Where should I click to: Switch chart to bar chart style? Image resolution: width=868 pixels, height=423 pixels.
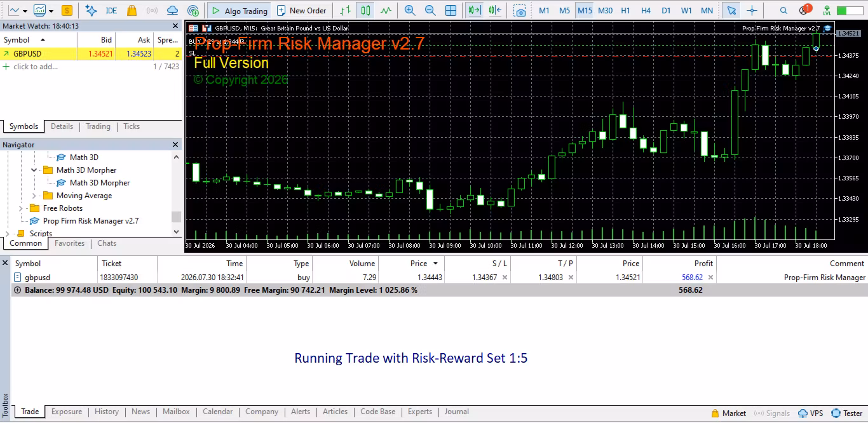click(x=345, y=11)
